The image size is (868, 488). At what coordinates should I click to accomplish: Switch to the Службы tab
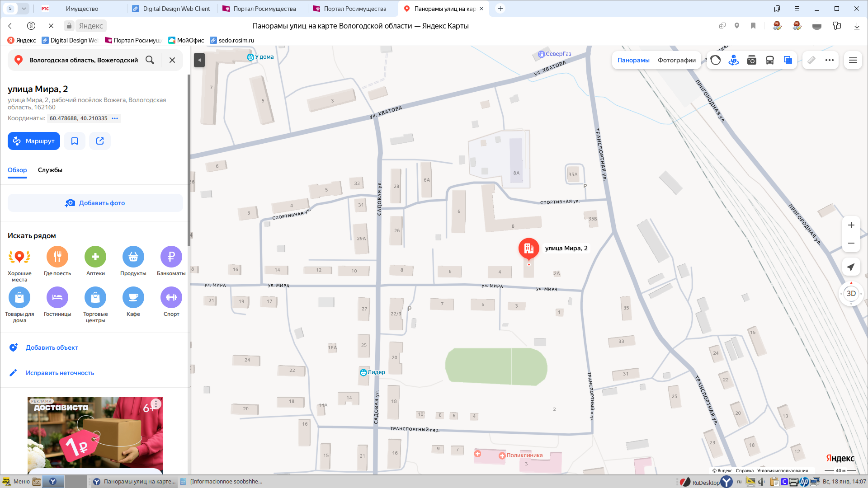tap(50, 170)
